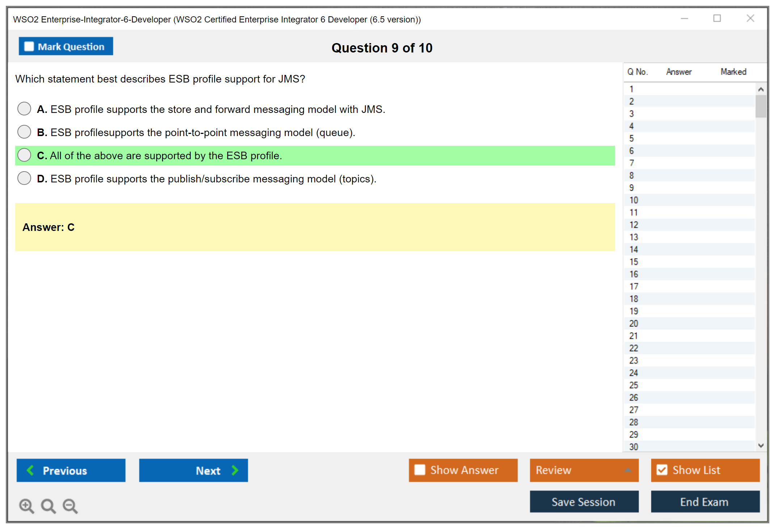Image resolution: width=778 pixels, height=532 pixels.
Task: Jump to question 21 in the list
Action: (634, 336)
